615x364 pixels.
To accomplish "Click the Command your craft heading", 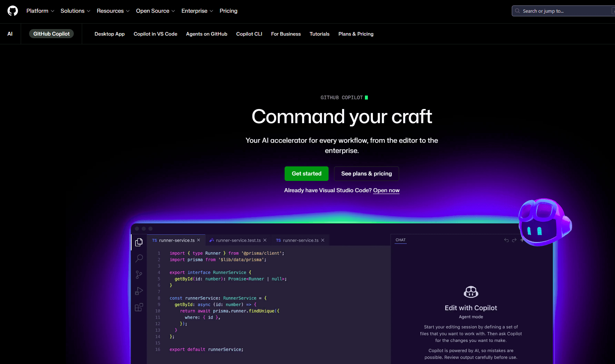I will pyautogui.click(x=342, y=117).
